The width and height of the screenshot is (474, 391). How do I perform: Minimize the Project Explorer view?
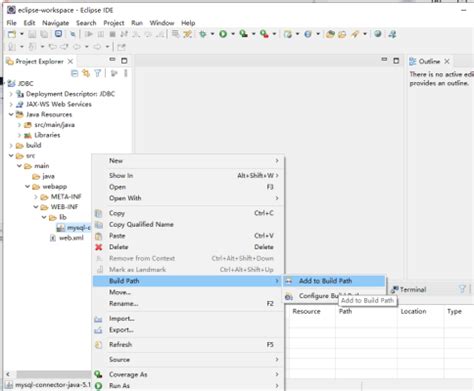(112, 60)
